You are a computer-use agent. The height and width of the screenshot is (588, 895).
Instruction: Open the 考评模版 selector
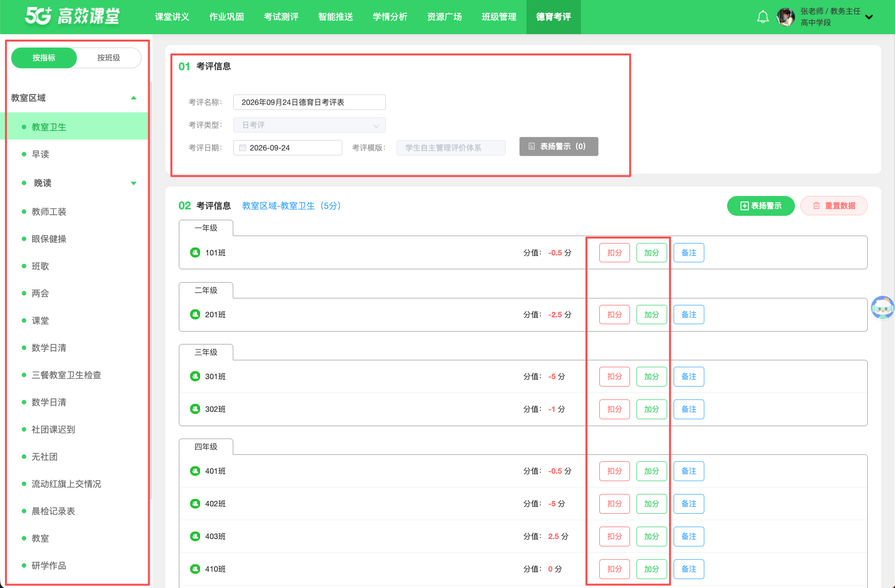tap(451, 147)
